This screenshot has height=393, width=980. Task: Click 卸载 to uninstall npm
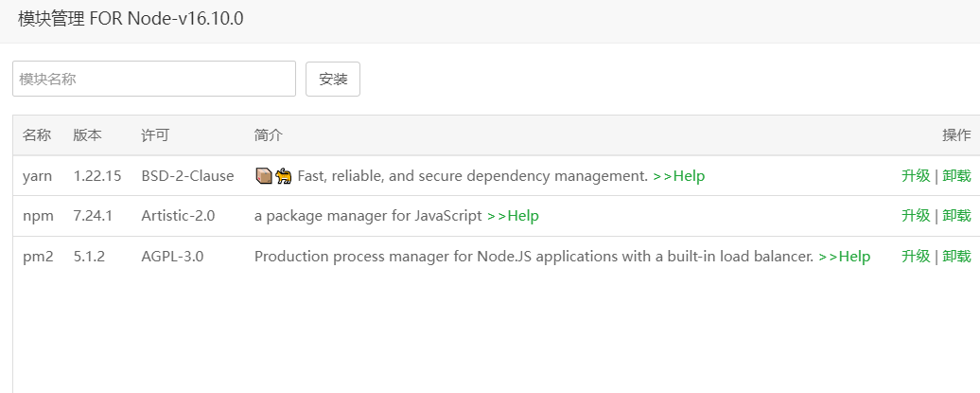click(957, 216)
